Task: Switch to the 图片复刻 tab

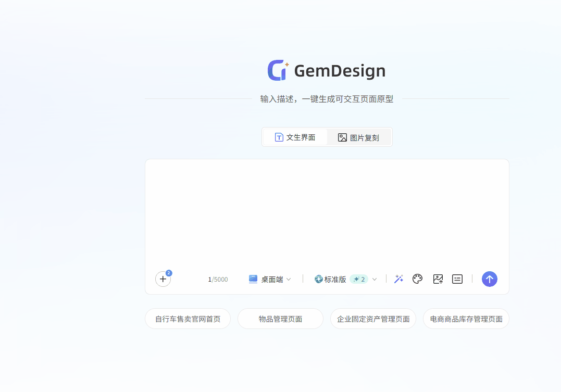Action: (x=358, y=137)
